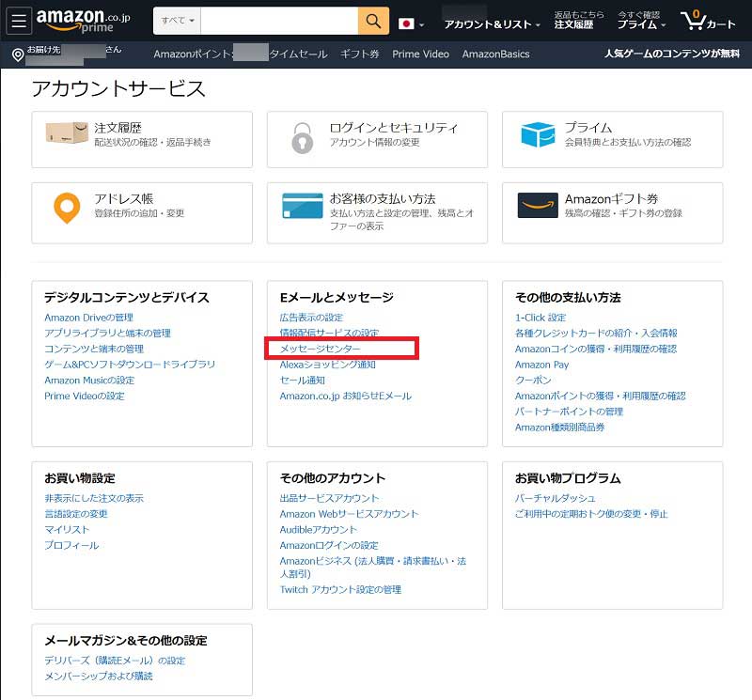Screen dimensions: 752x700
Task: Click the delivery location pin icon
Action: 18,55
